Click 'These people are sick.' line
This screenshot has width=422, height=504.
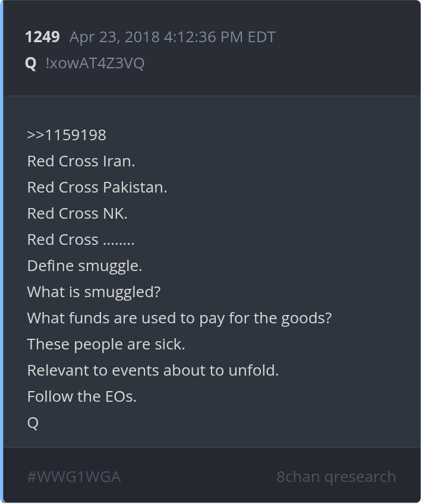click(x=106, y=344)
